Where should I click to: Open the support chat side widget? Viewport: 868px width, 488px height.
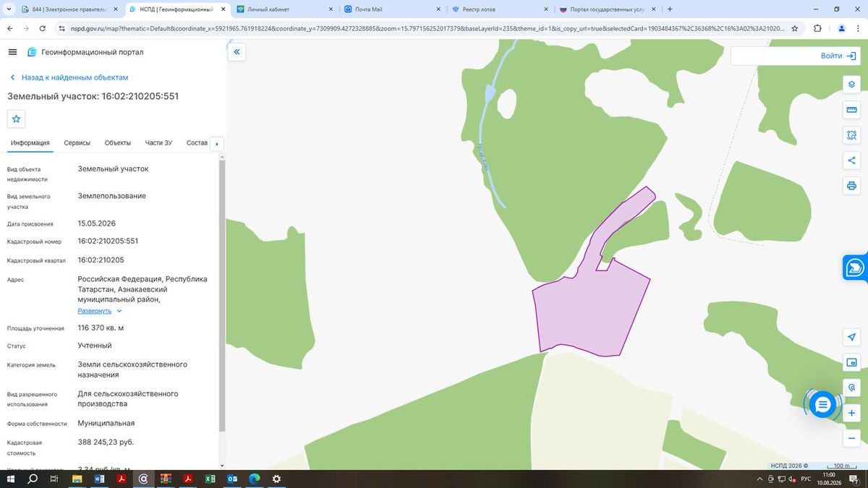855,267
